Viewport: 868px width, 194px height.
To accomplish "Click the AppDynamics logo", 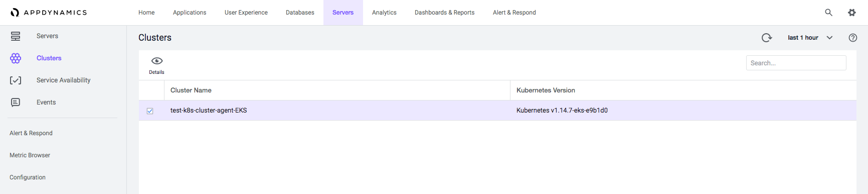I will click(x=49, y=13).
